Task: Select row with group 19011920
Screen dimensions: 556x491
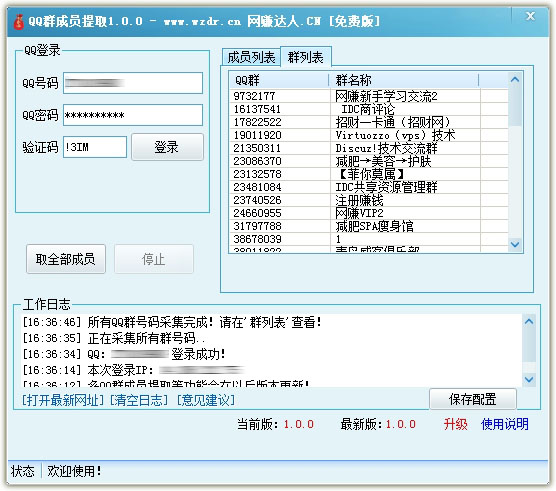Action: (369, 135)
